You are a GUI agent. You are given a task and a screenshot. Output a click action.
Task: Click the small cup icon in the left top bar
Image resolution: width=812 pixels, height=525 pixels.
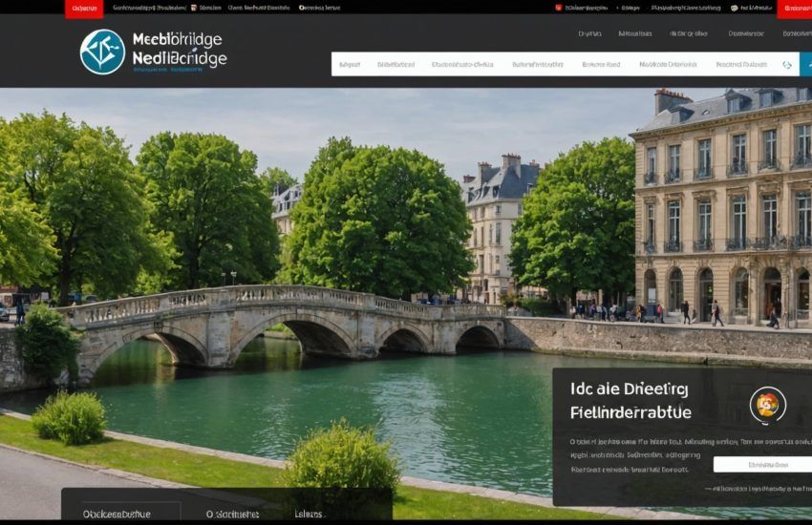[x=194, y=8]
